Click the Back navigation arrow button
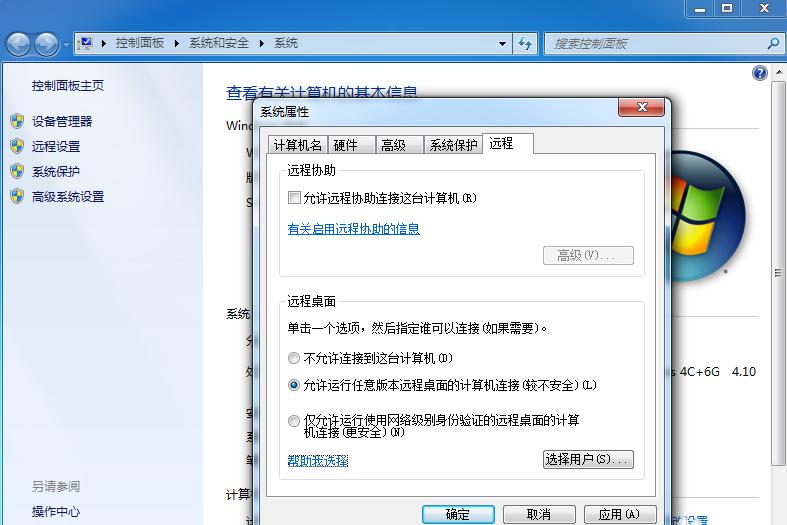 pos(19,44)
